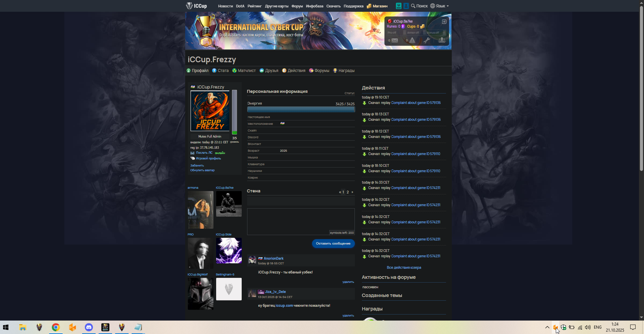Open complaint 574231 at 14:33 CET
The image size is (644, 334).
tap(416, 188)
